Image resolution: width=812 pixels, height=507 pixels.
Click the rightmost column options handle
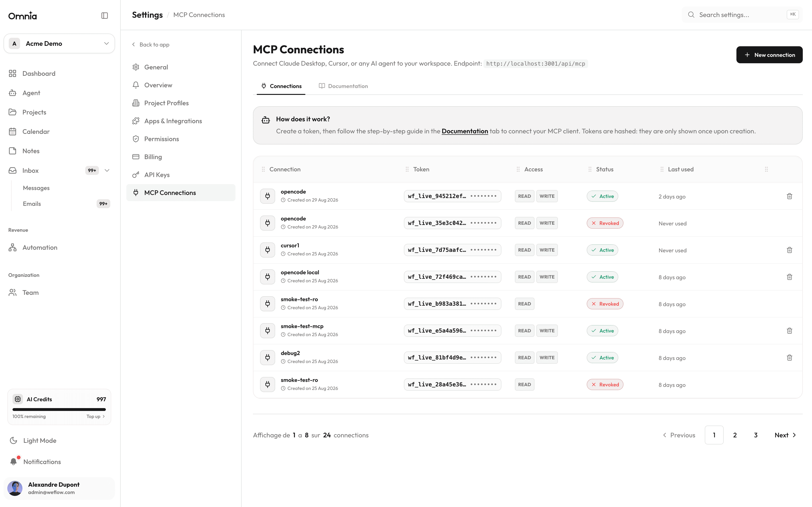(766, 169)
